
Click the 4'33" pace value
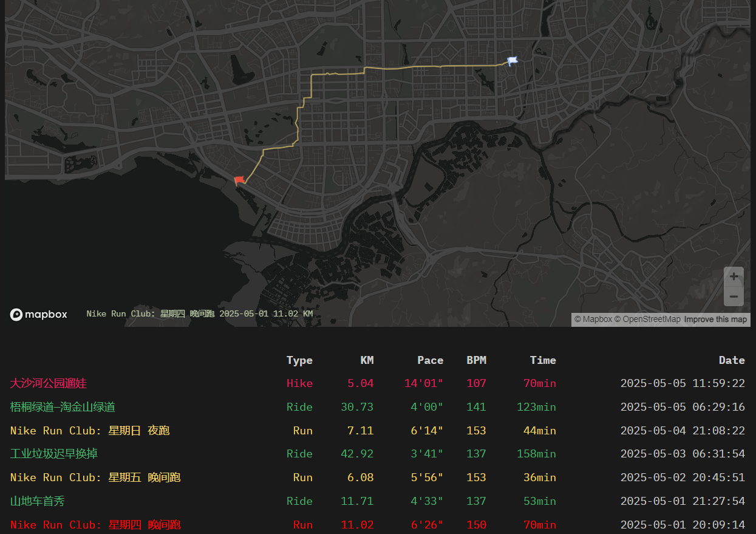[x=427, y=501]
